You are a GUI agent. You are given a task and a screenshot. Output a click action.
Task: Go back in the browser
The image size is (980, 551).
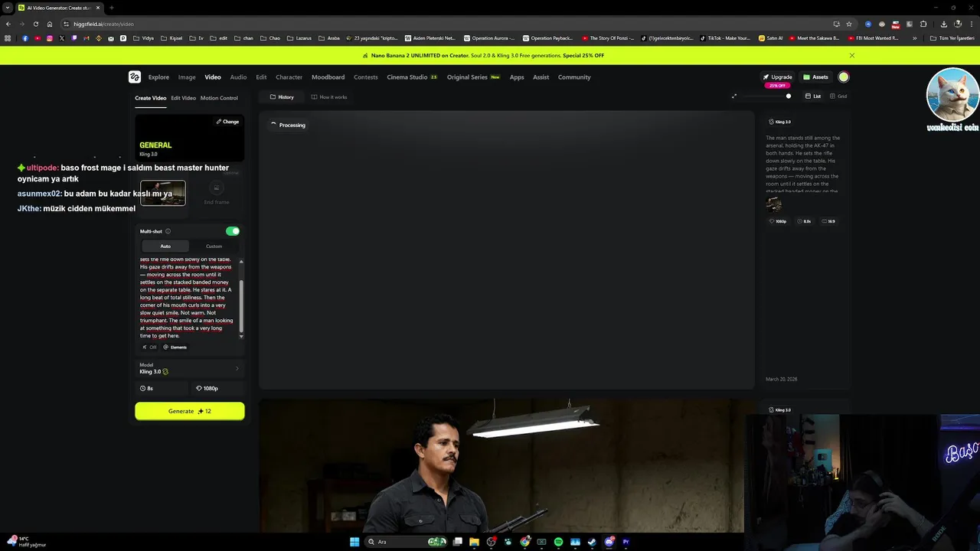pyautogui.click(x=8, y=24)
